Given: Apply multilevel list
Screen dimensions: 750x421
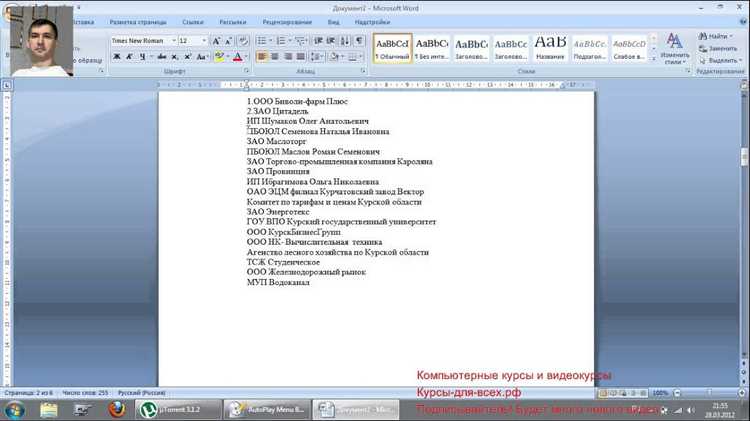Looking at the screenshot, I should [300, 41].
